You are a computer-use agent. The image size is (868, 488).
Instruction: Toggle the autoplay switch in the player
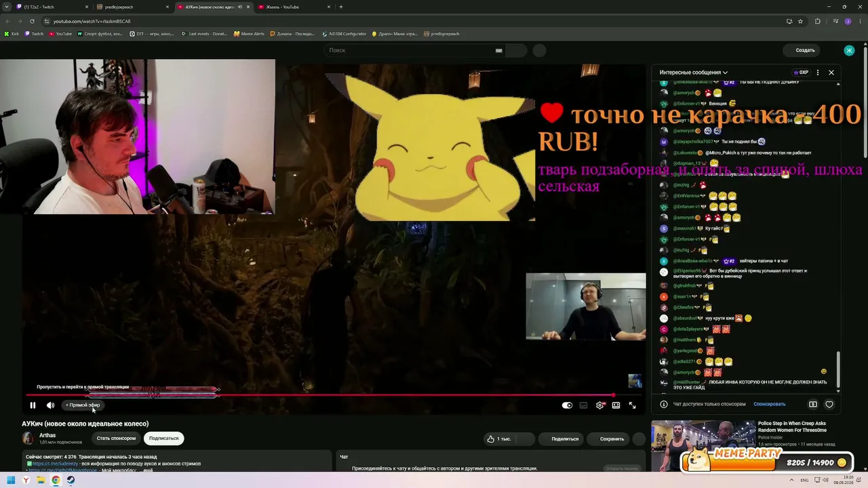pos(567,405)
